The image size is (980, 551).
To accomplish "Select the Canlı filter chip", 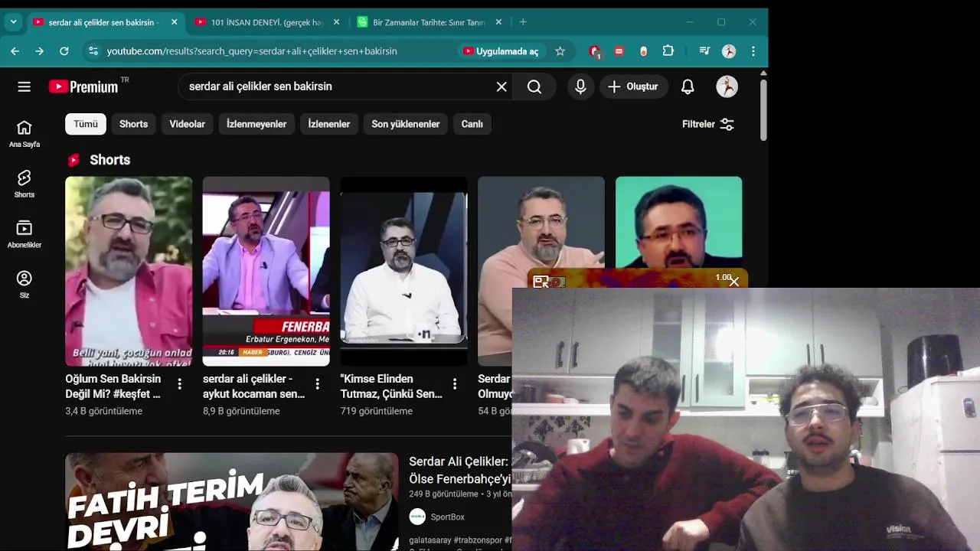I will (472, 124).
